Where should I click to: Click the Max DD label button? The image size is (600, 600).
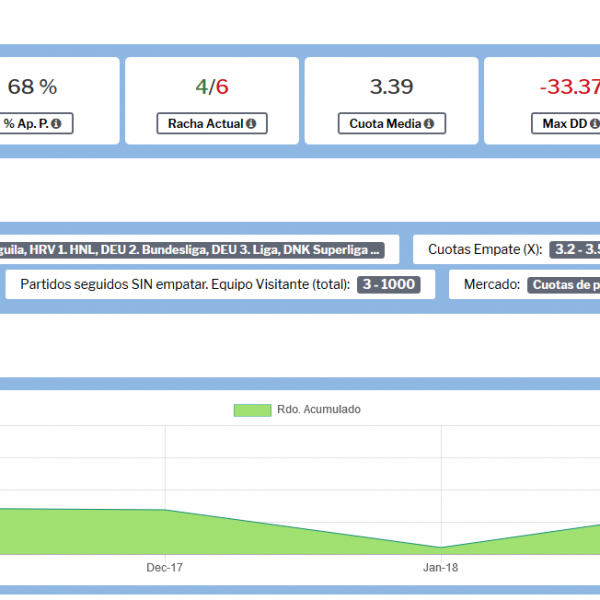[x=566, y=123]
